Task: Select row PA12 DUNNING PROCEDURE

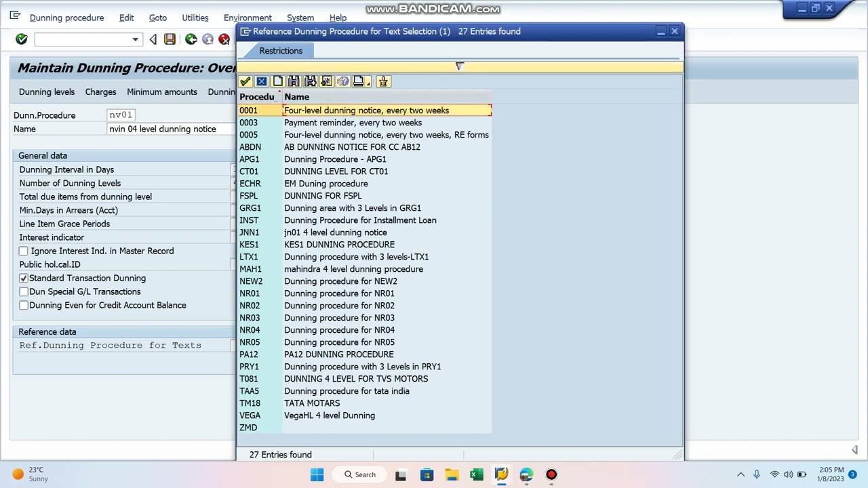Action: click(365, 354)
